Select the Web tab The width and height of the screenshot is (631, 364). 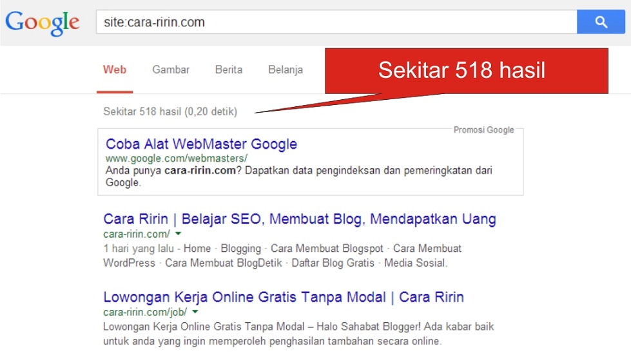click(115, 70)
